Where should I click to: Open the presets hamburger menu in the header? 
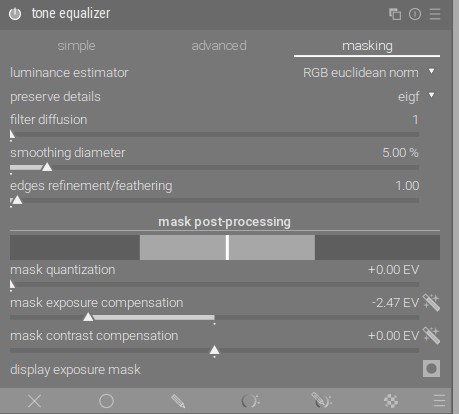pos(435,14)
